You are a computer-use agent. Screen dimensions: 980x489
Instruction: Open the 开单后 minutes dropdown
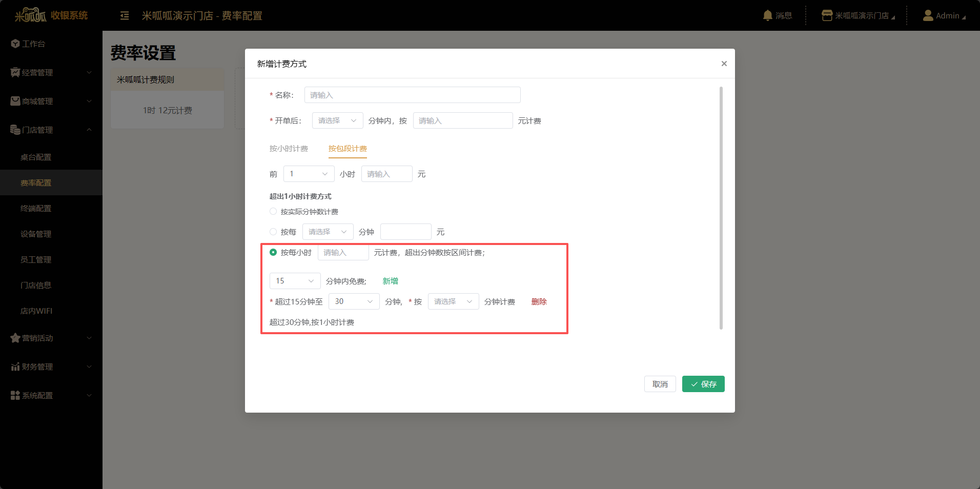337,120
